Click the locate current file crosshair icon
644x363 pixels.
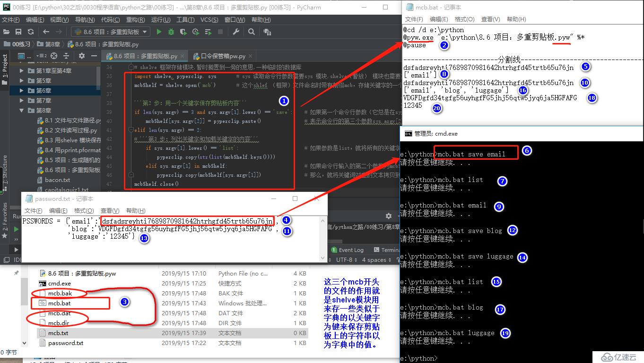(x=54, y=56)
